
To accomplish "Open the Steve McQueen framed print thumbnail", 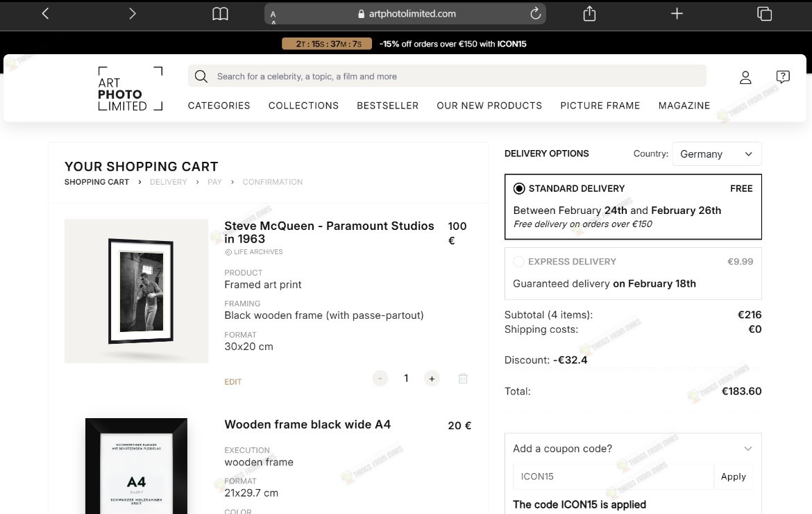I will (x=136, y=291).
